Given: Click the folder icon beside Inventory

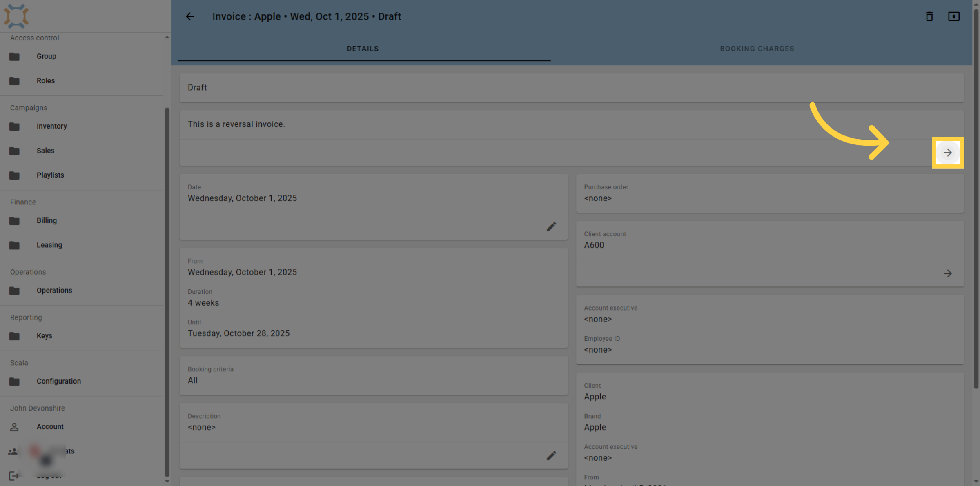Looking at the screenshot, I should (x=14, y=126).
